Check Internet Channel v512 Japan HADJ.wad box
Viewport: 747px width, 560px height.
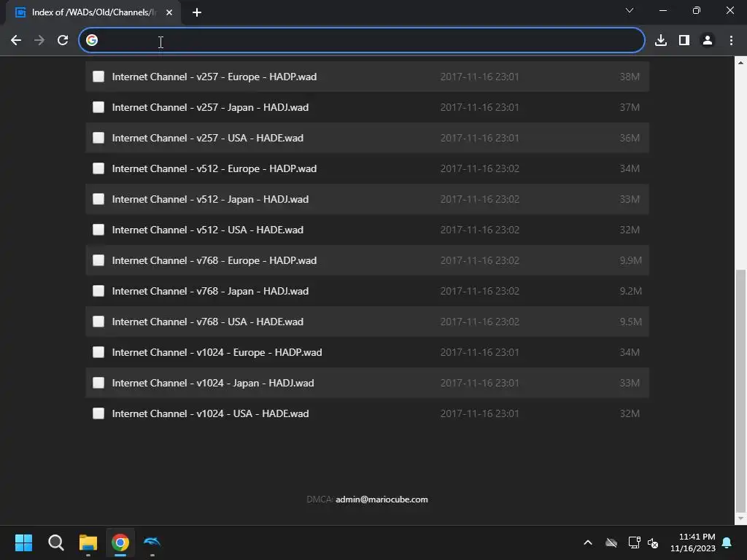98,199
